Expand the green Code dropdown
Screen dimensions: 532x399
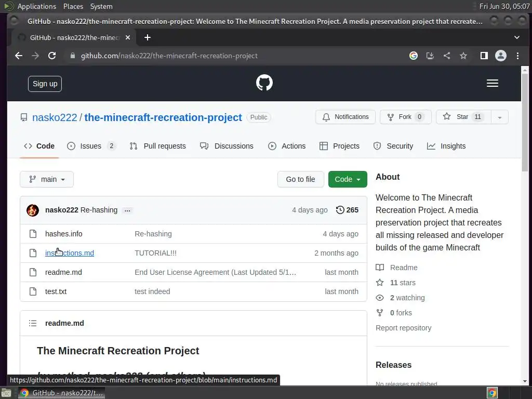(348, 179)
